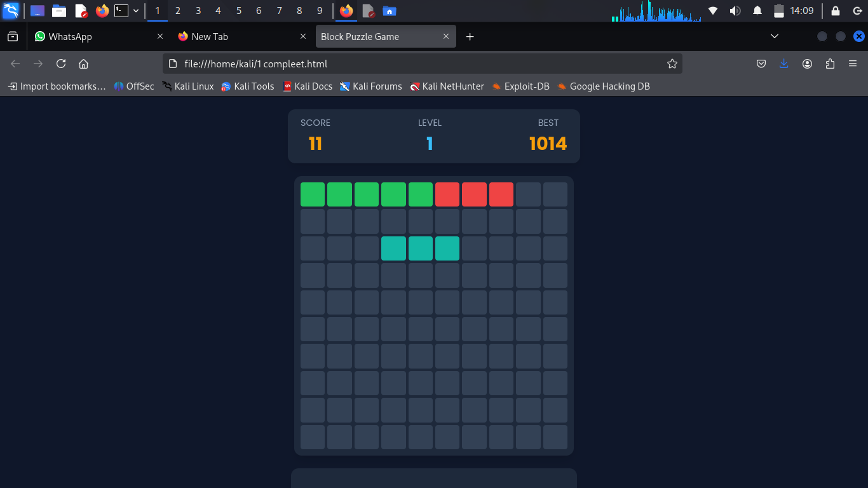Open the Firefox account icon
The height and width of the screenshot is (488, 868).
pyautogui.click(x=807, y=64)
